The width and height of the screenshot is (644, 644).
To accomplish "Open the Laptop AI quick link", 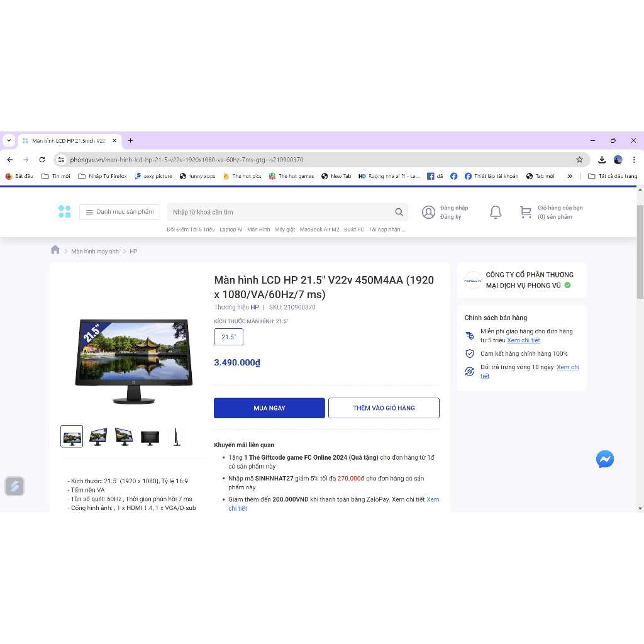I will click(231, 230).
